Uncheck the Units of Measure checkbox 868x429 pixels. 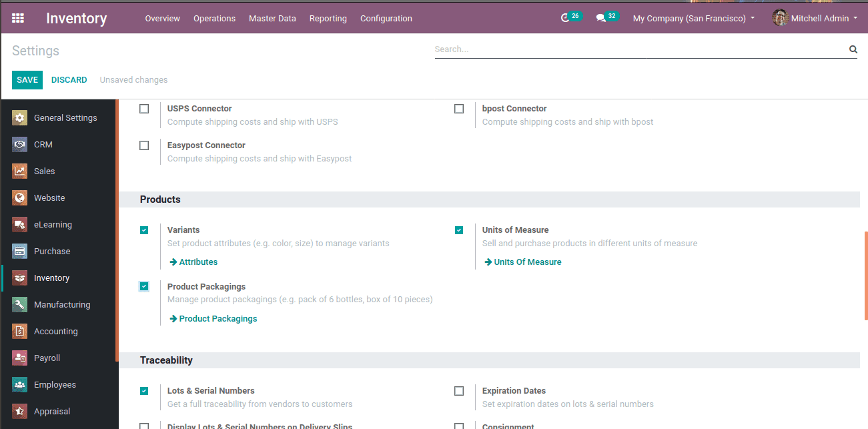[459, 230]
